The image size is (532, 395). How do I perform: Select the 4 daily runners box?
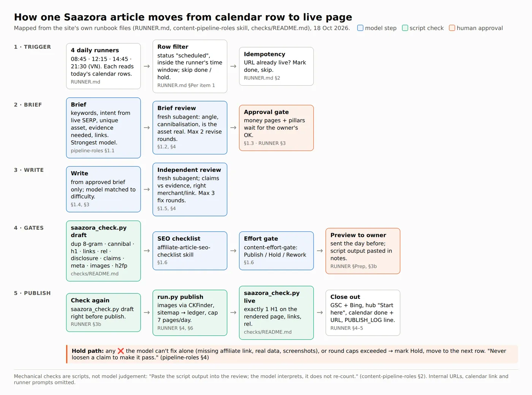tap(103, 66)
